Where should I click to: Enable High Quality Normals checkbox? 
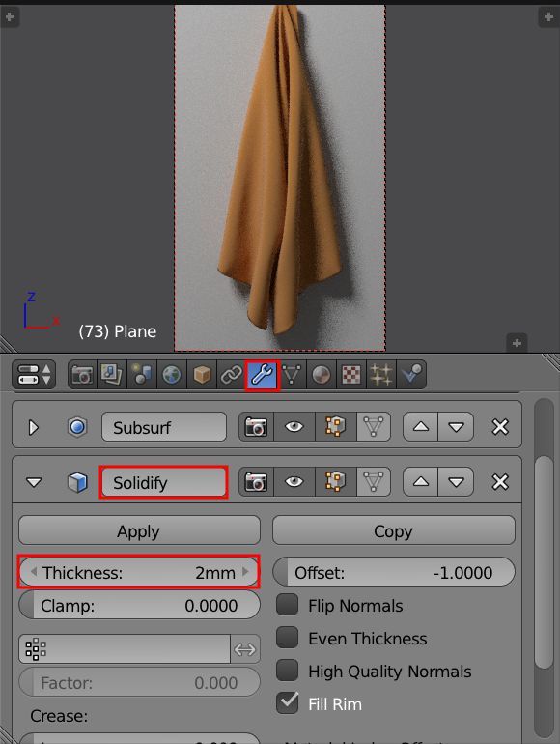point(288,671)
